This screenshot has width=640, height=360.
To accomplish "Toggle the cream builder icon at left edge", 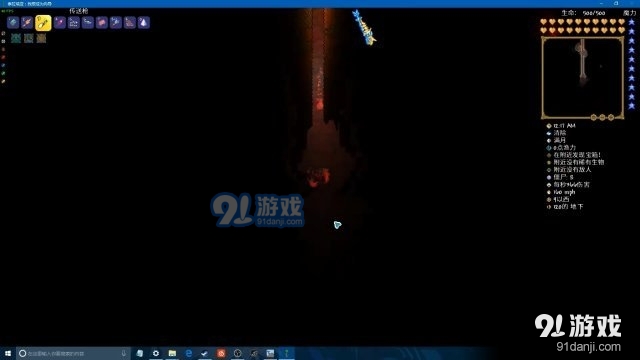I will pyautogui.click(x=3, y=82).
